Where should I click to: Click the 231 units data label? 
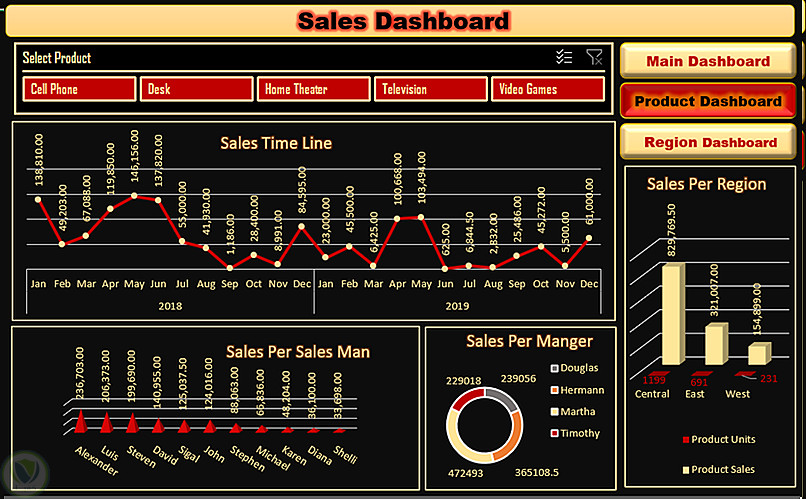point(768,379)
